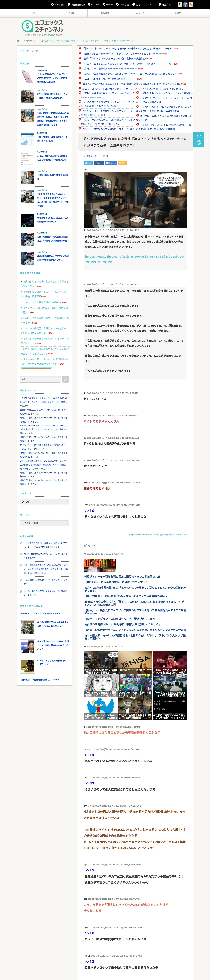Open 【ガソリン】175円案浮上 blog update
Screen dimensions: 210x980
(x=45, y=310)
